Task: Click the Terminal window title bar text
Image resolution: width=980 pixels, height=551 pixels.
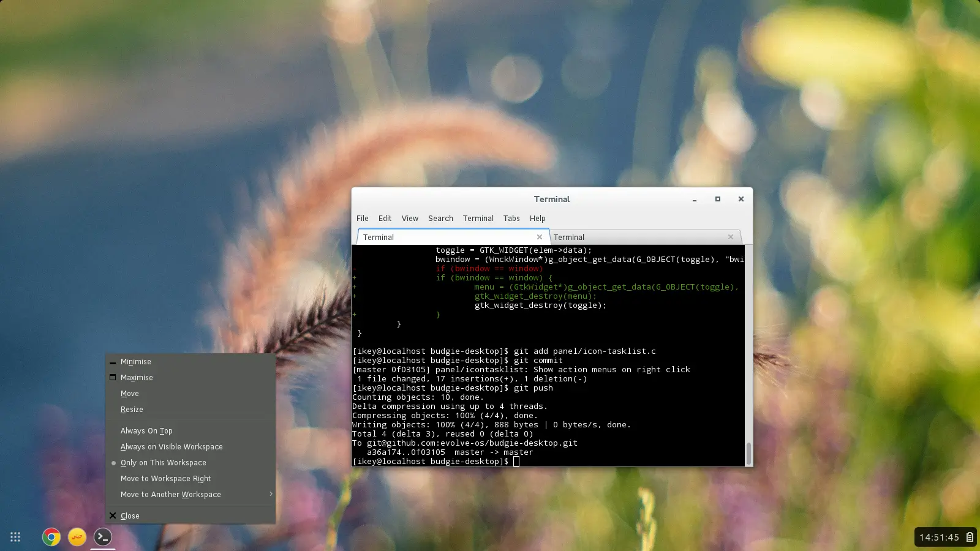Action: point(551,199)
